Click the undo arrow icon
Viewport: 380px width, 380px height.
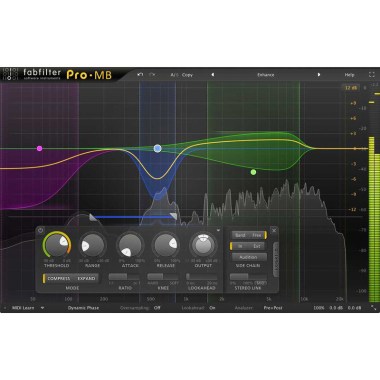tap(140, 75)
